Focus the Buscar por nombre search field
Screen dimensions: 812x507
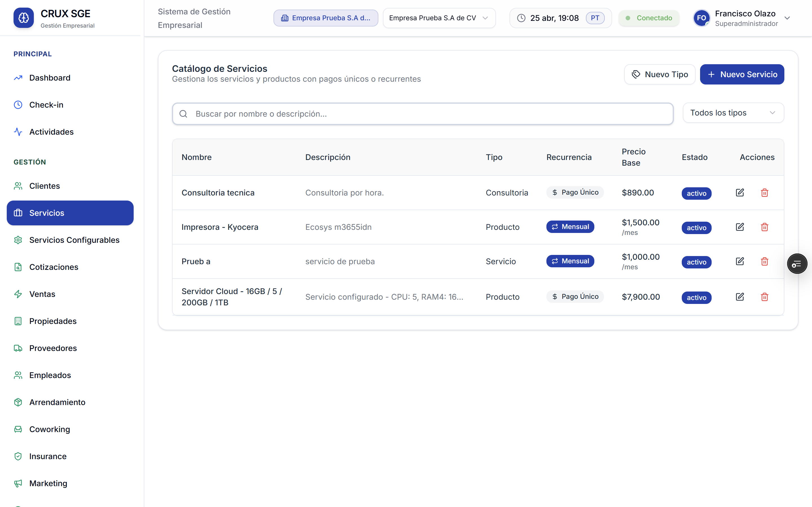click(x=423, y=114)
